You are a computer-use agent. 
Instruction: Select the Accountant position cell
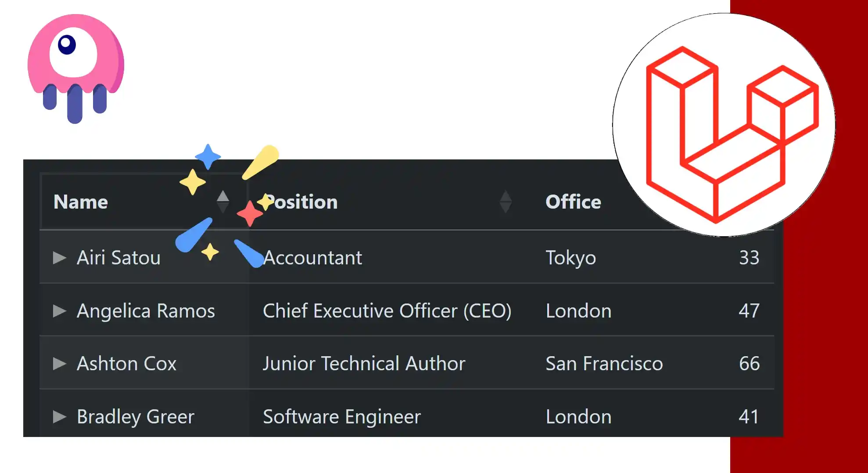312,258
